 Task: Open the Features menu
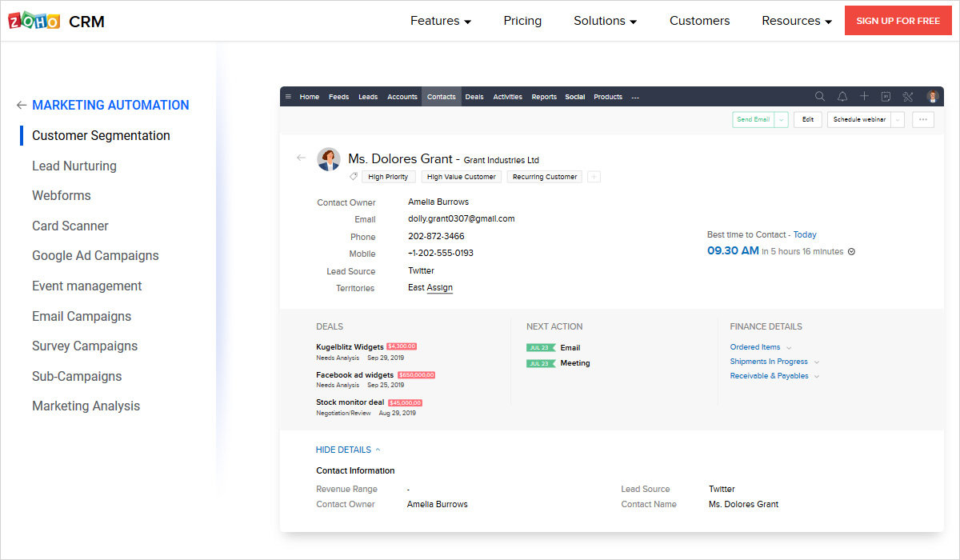(441, 21)
